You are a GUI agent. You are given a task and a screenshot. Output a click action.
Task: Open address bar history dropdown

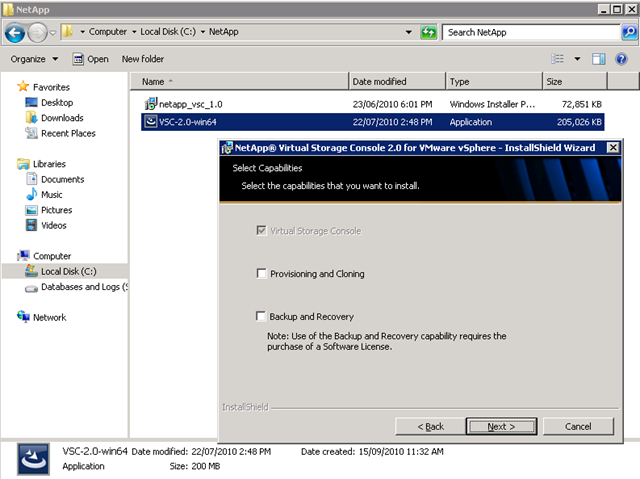pos(408,32)
